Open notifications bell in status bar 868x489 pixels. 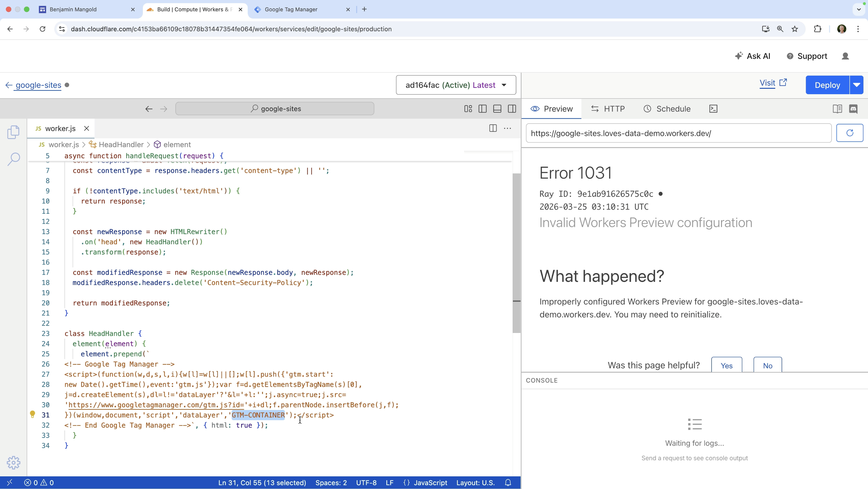tap(508, 483)
